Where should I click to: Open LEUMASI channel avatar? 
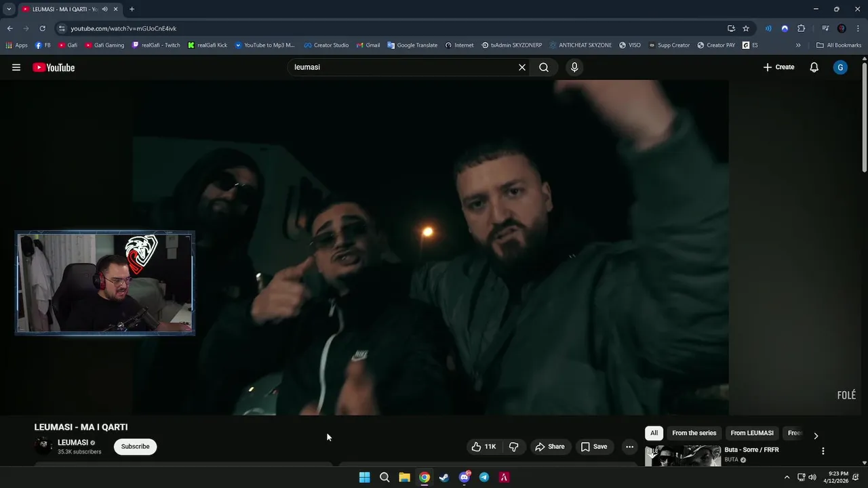click(43, 446)
